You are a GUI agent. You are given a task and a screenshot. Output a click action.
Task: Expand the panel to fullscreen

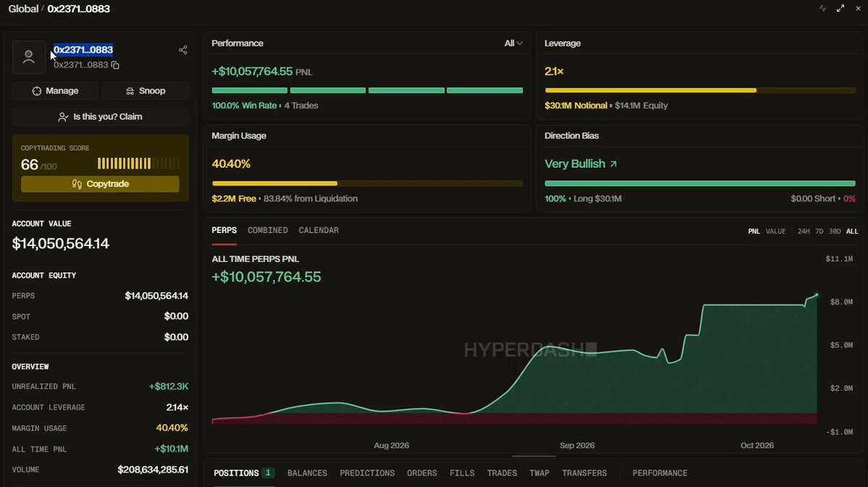click(840, 8)
